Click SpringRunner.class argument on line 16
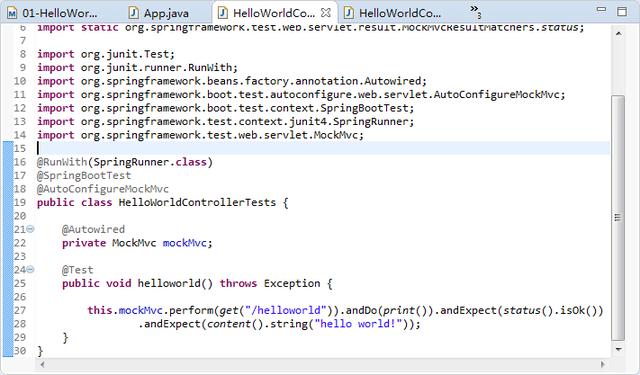640x375 pixels. pos(150,162)
